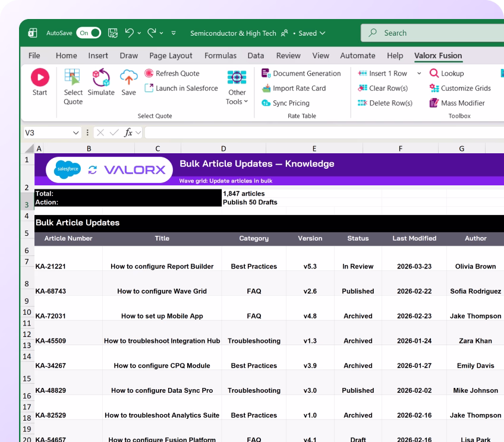Click Launch in Salesforce icon

(x=149, y=88)
